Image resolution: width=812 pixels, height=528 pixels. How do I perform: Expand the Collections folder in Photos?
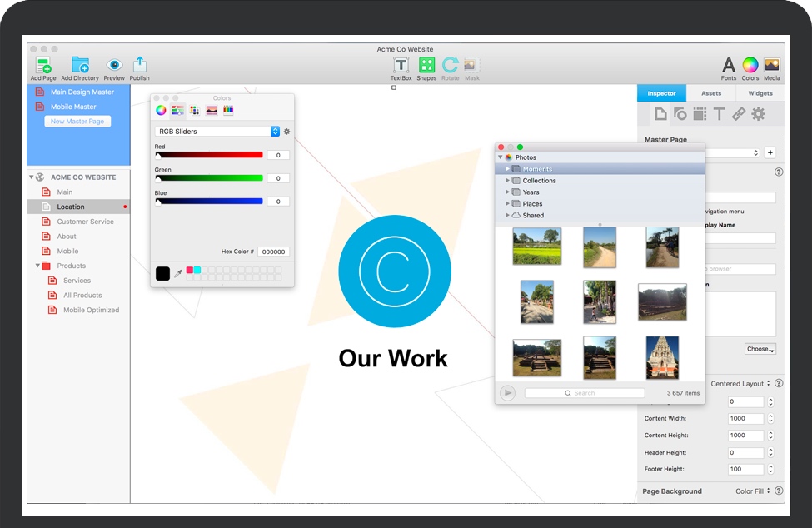coord(507,181)
